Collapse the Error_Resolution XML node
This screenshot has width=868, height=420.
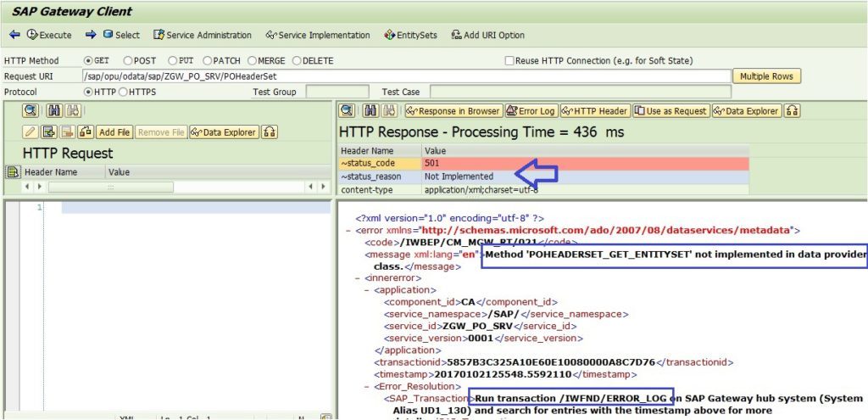pyautogui.click(x=367, y=386)
